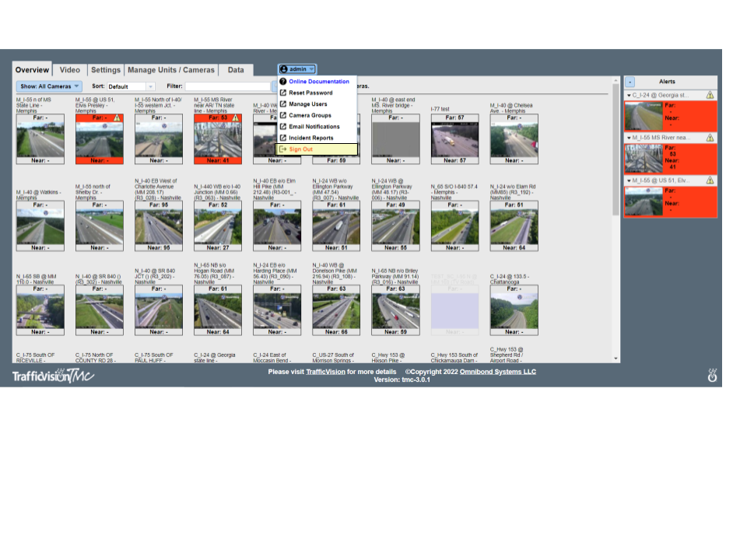This screenshot has height=560, width=747.
Task: Click warning triangle on M_I-55 @ US 51 alert
Action: [710, 180]
